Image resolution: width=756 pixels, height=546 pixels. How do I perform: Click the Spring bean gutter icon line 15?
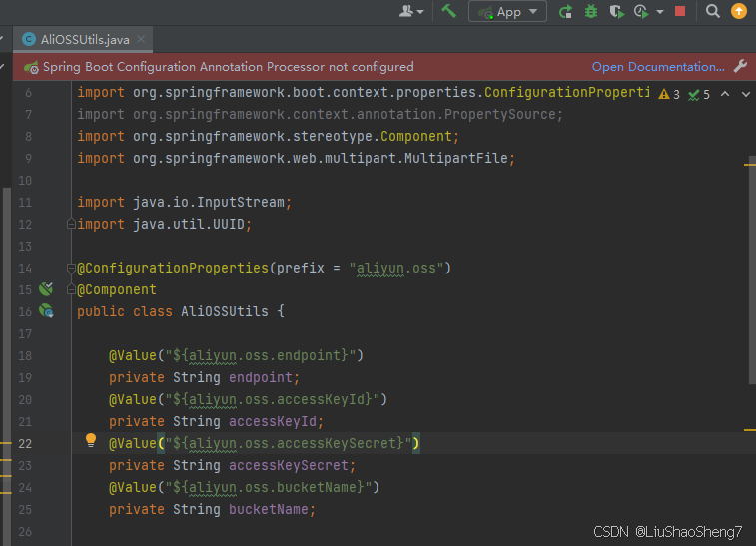tap(46, 289)
